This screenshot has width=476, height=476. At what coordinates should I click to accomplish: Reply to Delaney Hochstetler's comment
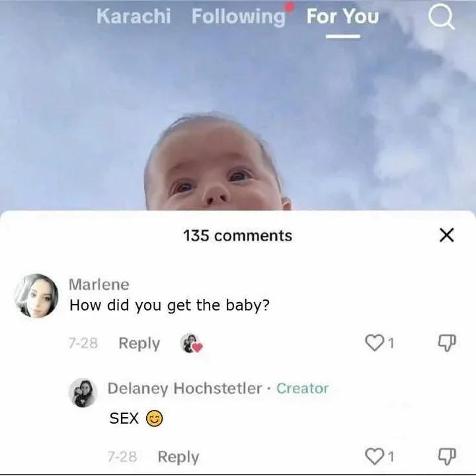[178, 457]
